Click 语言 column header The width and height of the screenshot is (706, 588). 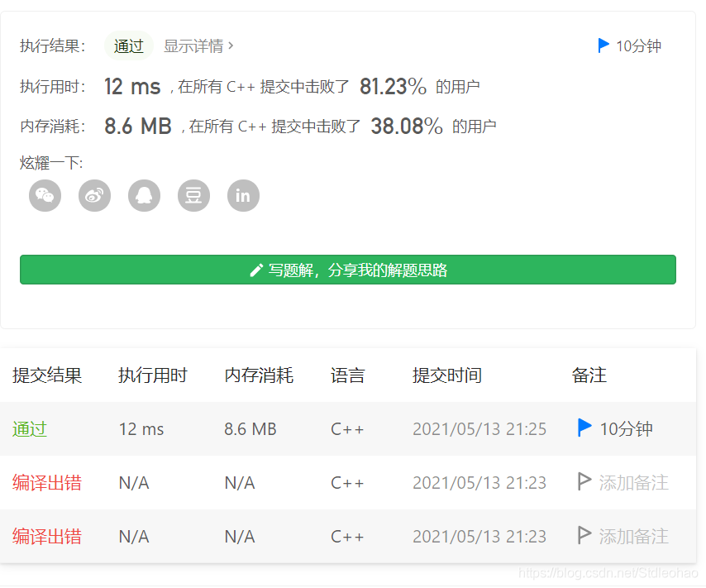[x=347, y=375]
